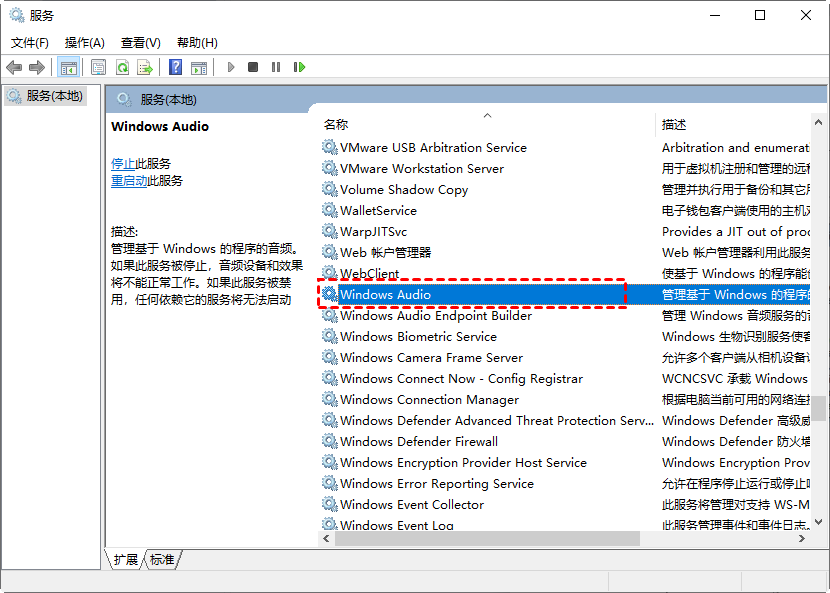The width and height of the screenshot is (830, 593).
Task: Click gear icon beside Windows Biometric Service
Action: pyautogui.click(x=330, y=336)
